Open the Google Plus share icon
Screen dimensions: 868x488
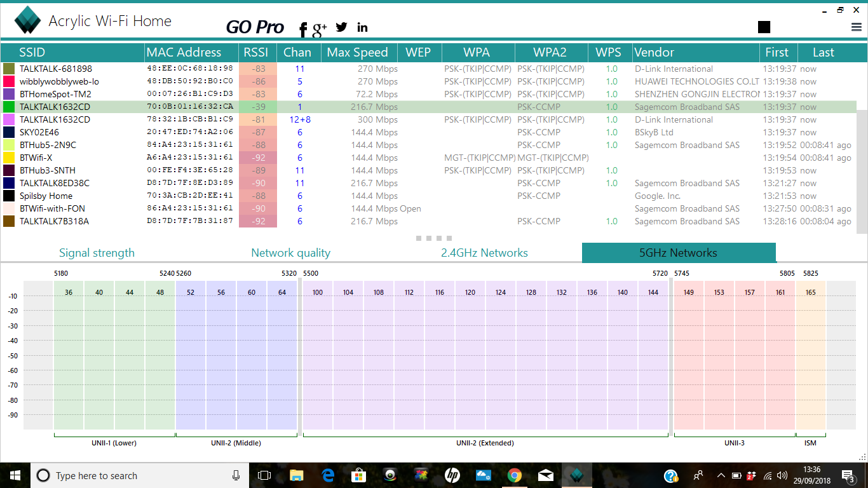(320, 28)
